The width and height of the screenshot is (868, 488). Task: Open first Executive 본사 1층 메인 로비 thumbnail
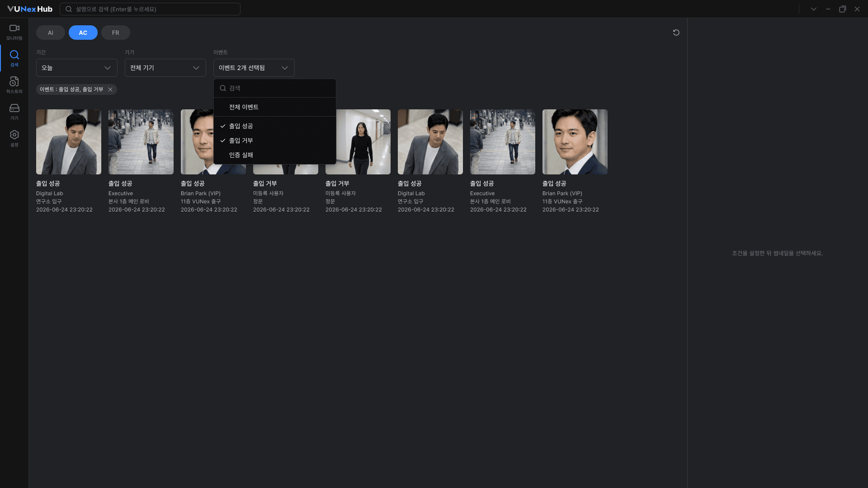pyautogui.click(x=141, y=142)
